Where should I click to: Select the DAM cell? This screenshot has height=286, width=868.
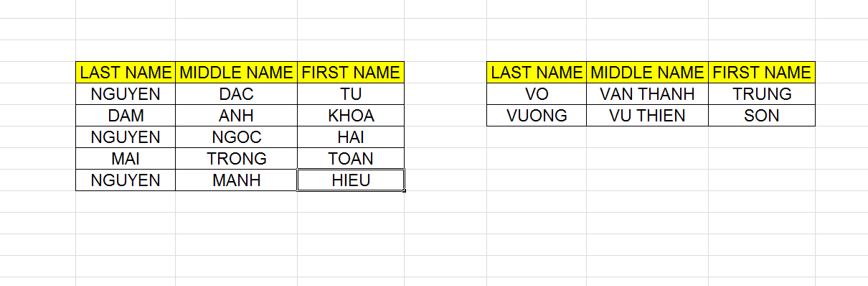(x=126, y=116)
